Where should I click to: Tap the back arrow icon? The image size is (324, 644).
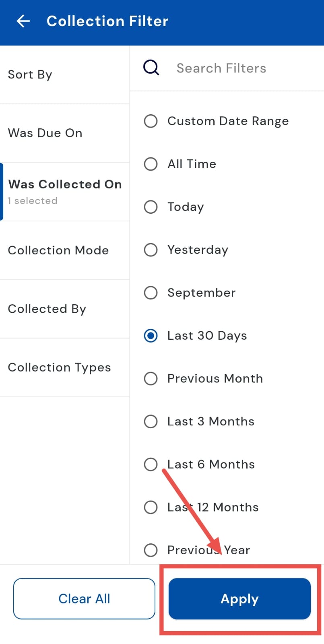click(23, 21)
